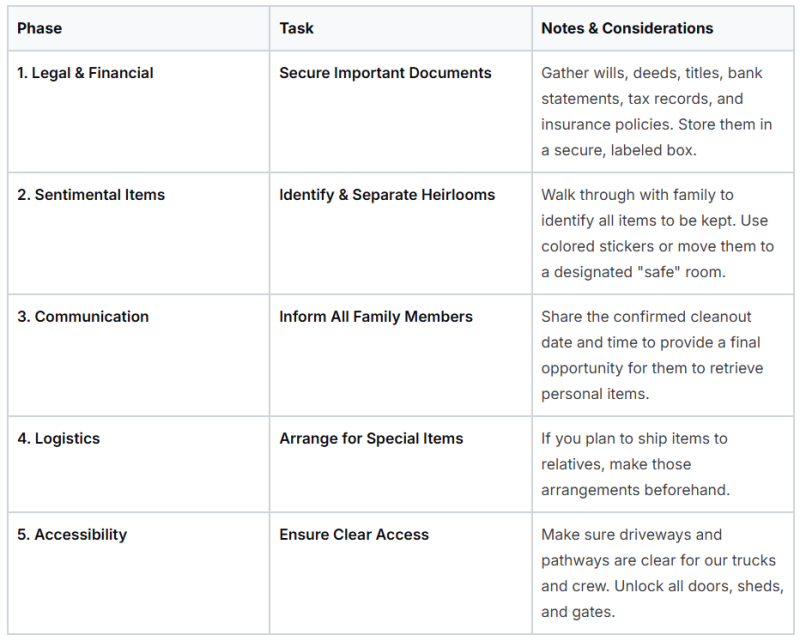Click the note about gathering wills and deeds
800x641 pixels.
pyautogui.click(x=657, y=111)
